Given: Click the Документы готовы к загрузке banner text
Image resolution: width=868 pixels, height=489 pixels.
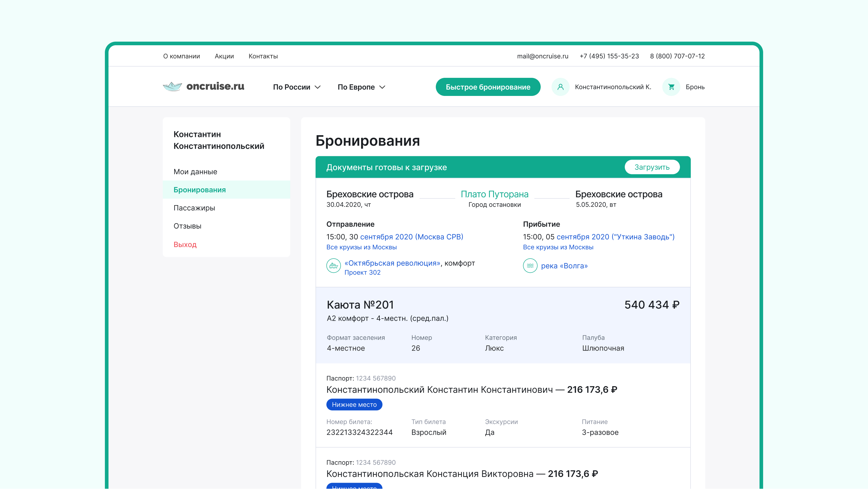Looking at the screenshot, I should (386, 167).
